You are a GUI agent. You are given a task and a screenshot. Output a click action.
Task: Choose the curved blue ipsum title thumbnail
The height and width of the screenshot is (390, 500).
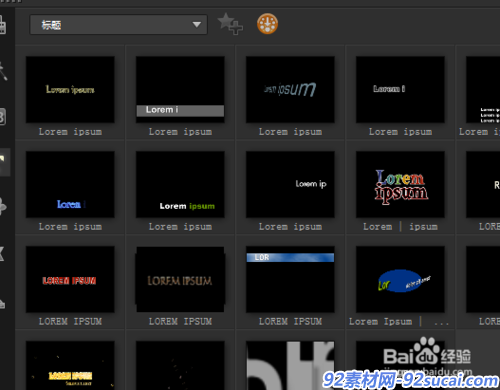click(x=290, y=89)
